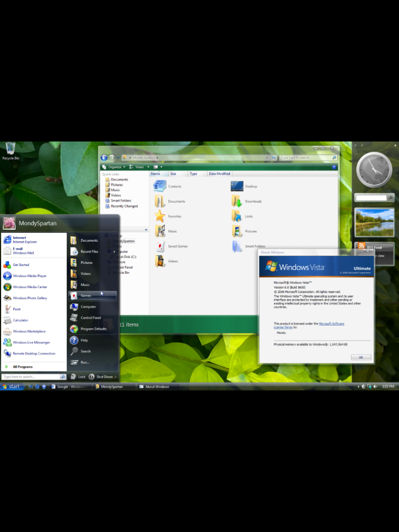Viewport: 399px width, 532px height.
Task: Open the Favorites star folder
Action: pos(167,216)
